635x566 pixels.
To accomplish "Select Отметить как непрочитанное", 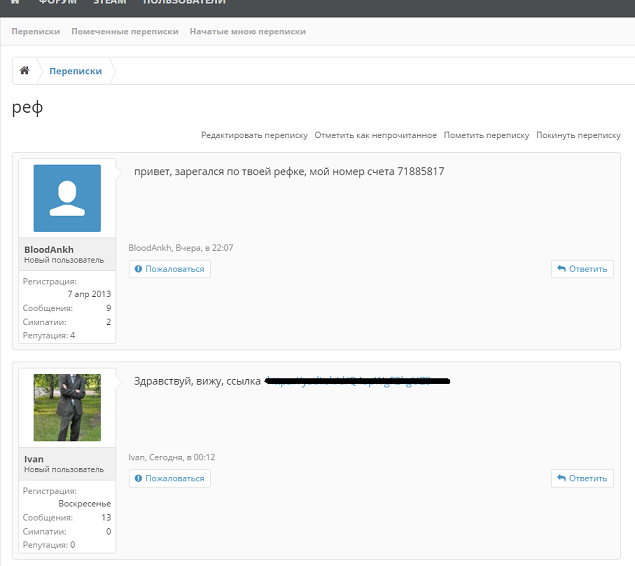I will 375,135.
